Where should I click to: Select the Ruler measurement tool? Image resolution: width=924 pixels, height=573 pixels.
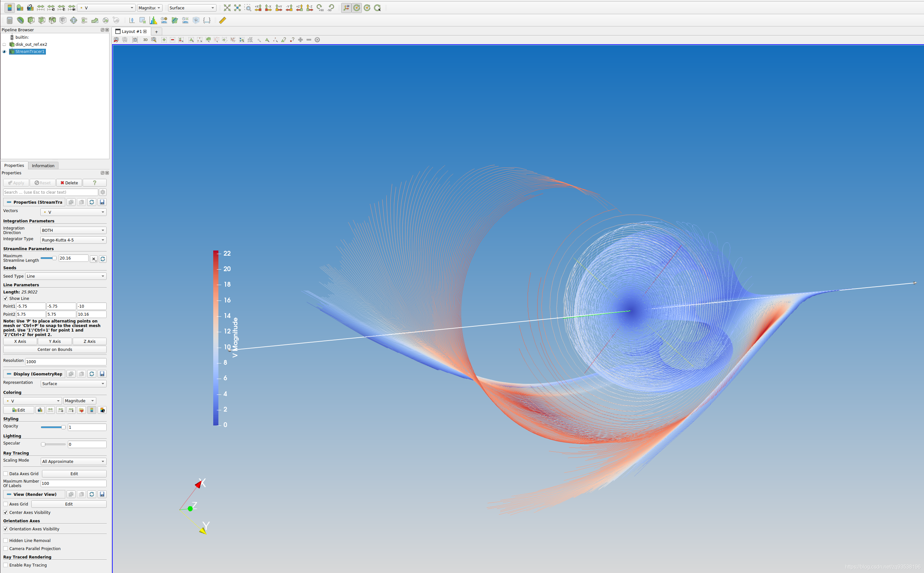coord(223,21)
